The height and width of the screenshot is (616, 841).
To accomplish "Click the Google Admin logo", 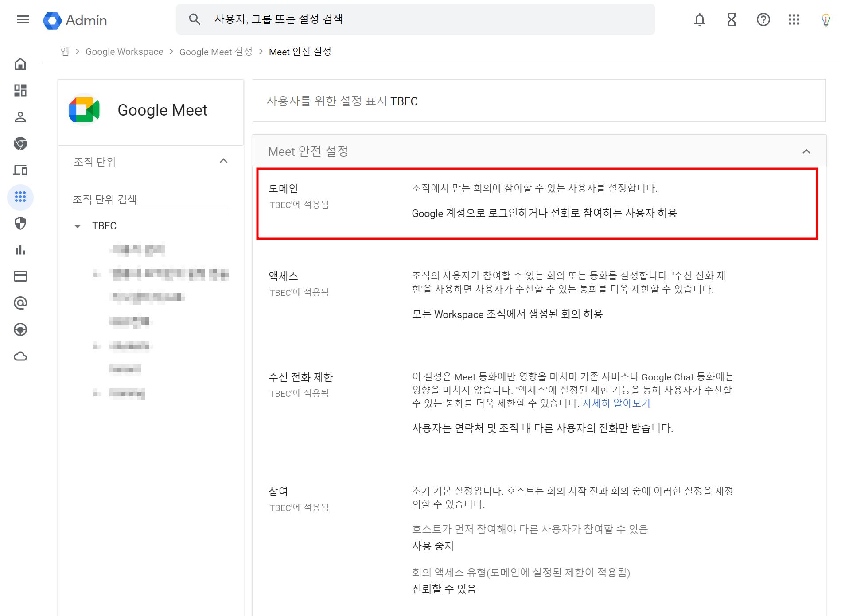I will (74, 20).
